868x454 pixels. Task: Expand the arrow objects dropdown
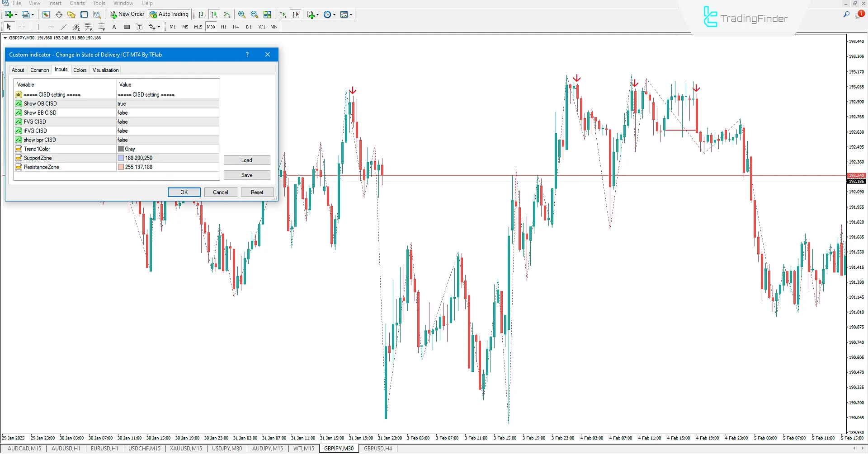point(159,27)
